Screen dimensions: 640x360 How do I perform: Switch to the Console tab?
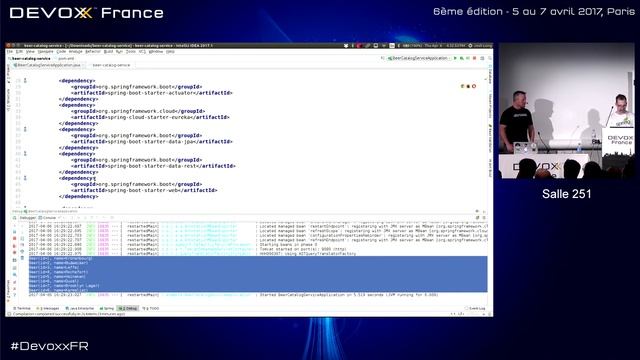tap(47, 218)
